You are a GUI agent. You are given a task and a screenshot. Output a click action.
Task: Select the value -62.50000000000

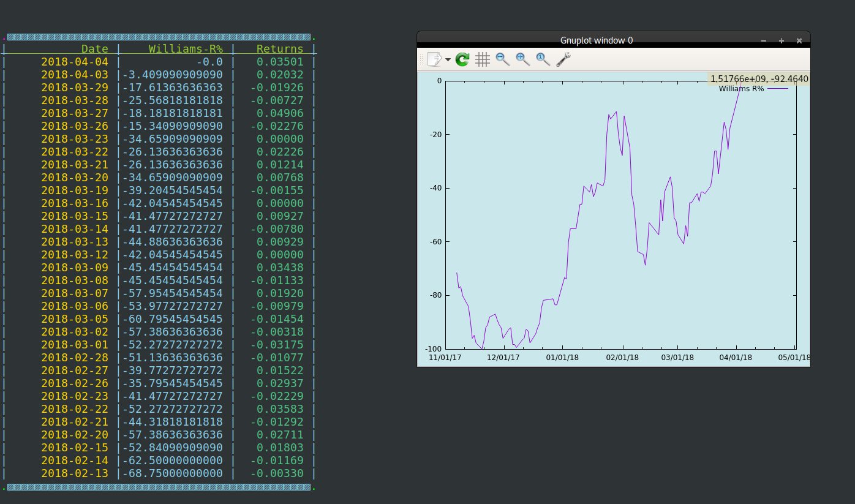[173, 461]
